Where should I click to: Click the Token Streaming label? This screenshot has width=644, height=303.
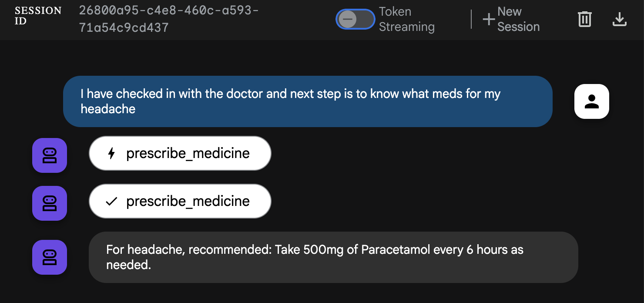(406, 19)
